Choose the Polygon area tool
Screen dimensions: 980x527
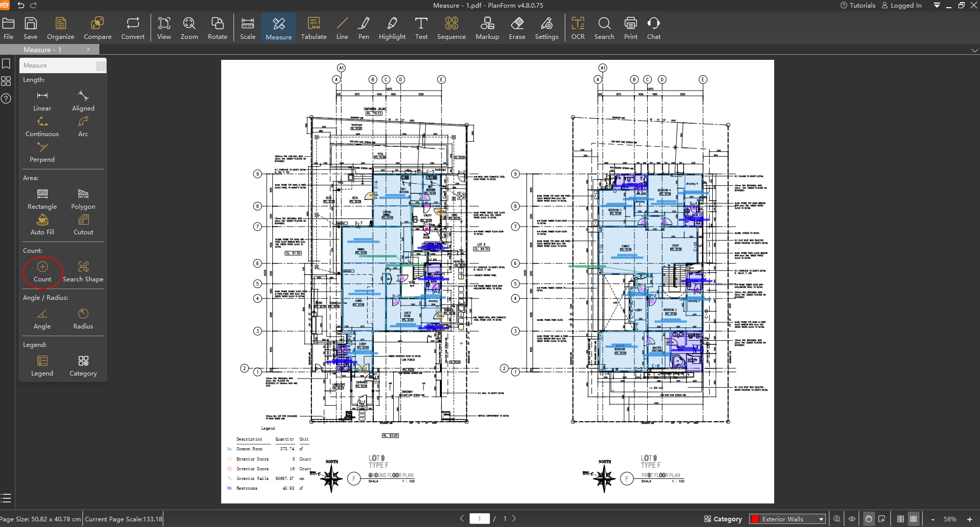(x=83, y=199)
